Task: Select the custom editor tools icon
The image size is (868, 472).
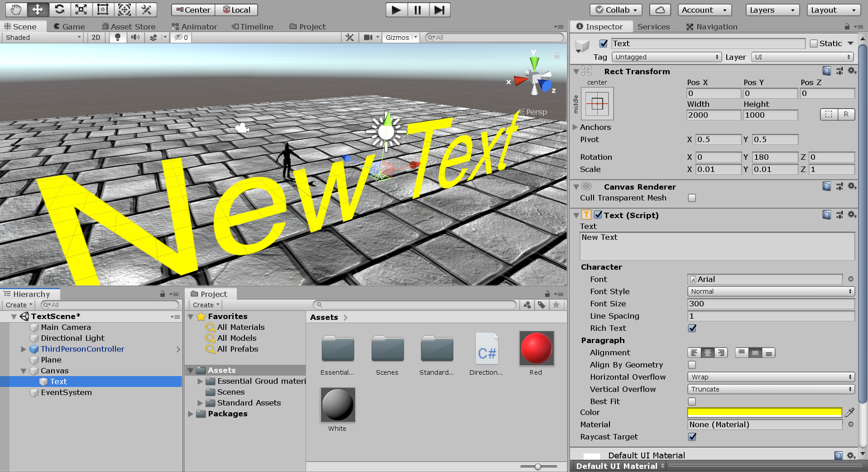Action: click(x=146, y=10)
